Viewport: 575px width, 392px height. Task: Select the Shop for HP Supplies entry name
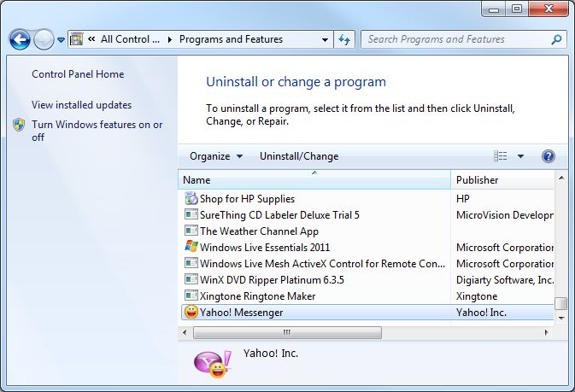tap(247, 199)
